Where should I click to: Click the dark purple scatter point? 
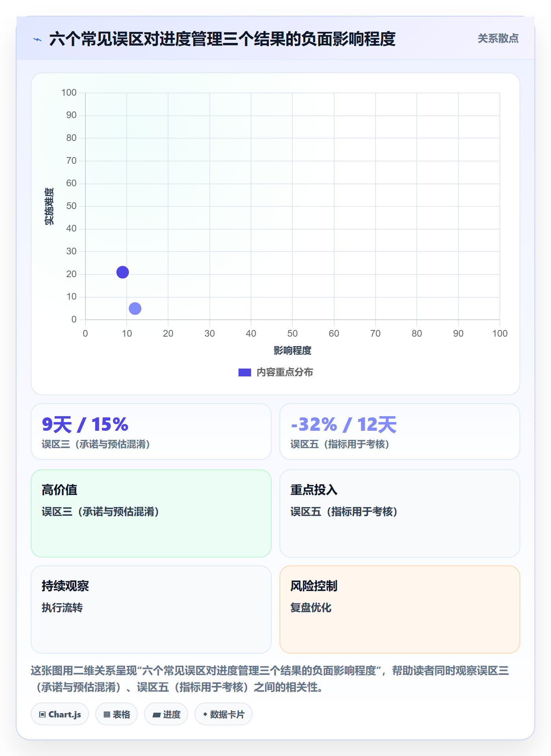point(122,272)
